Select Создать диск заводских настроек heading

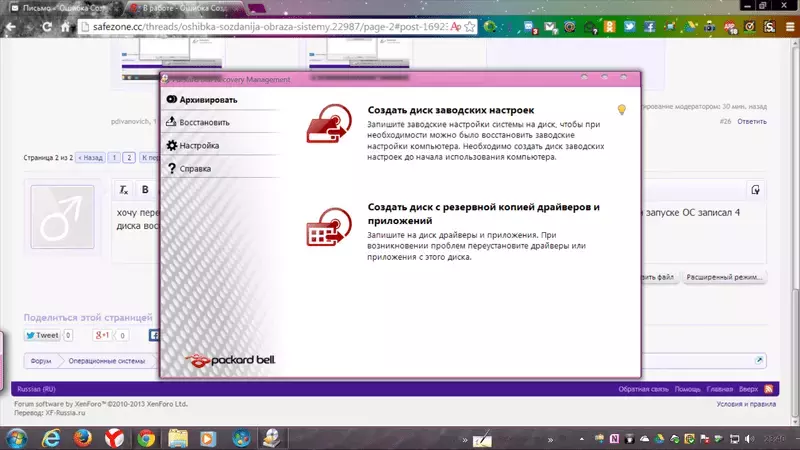pyautogui.click(x=451, y=110)
